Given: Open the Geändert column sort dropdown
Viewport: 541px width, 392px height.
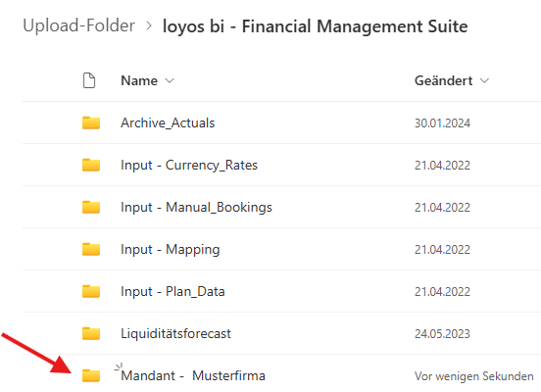Looking at the screenshot, I should 484,80.
